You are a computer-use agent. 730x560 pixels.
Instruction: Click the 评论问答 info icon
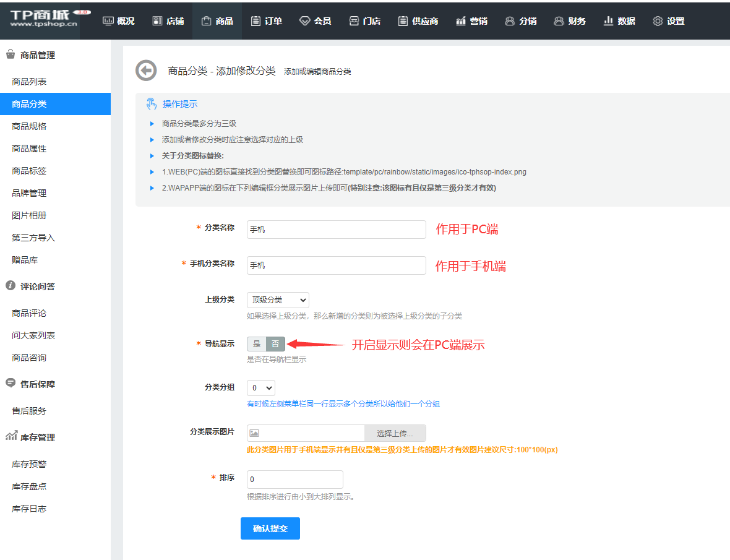(x=11, y=286)
